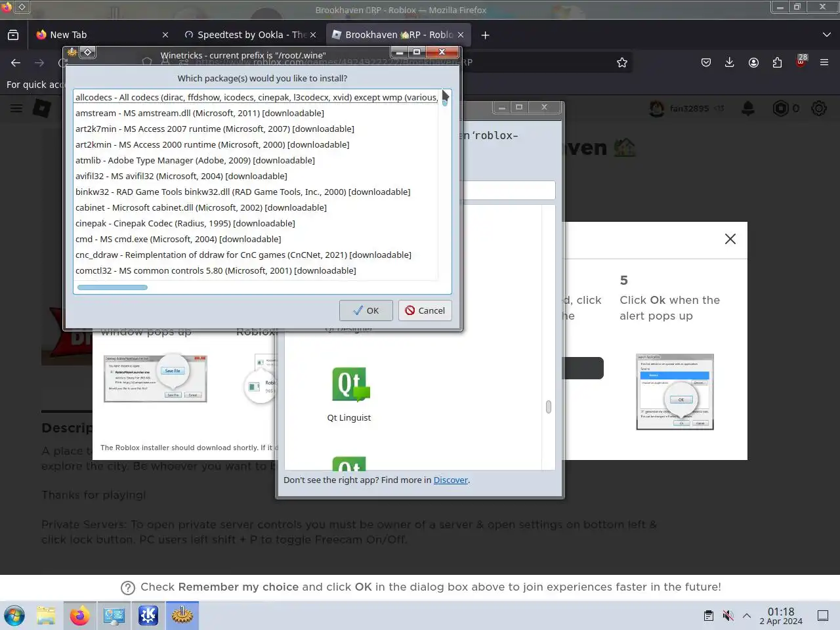840x630 pixels.
Task: Open Firefox extensions puzzle icon
Action: coord(777,62)
